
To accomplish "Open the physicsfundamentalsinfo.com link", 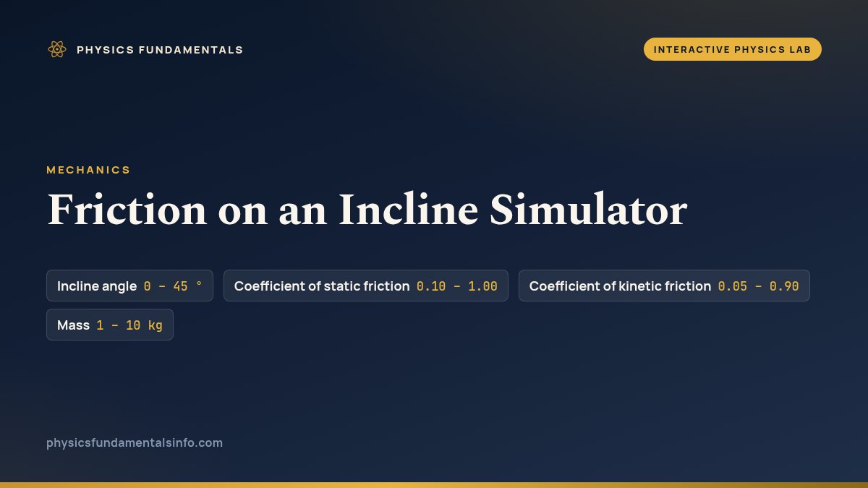I will pos(135,442).
